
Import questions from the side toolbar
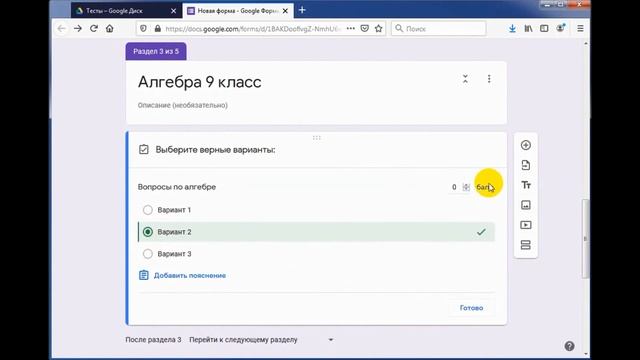click(x=526, y=165)
